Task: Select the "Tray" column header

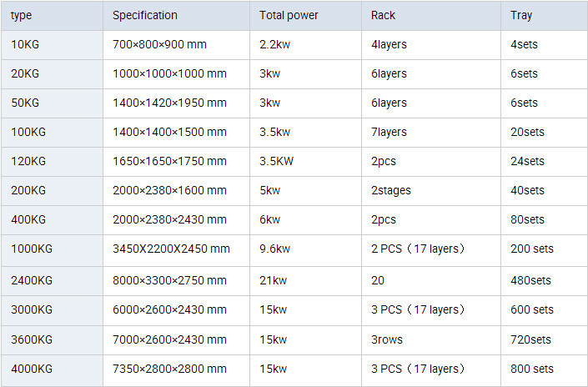Action: 520,15
